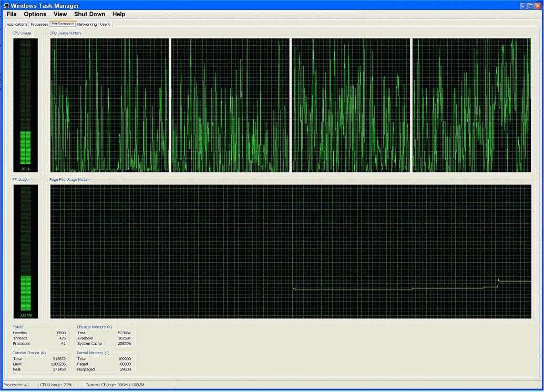Click the "Physical Memory (K)" heading
The width and height of the screenshot is (544, 392).
95,327
